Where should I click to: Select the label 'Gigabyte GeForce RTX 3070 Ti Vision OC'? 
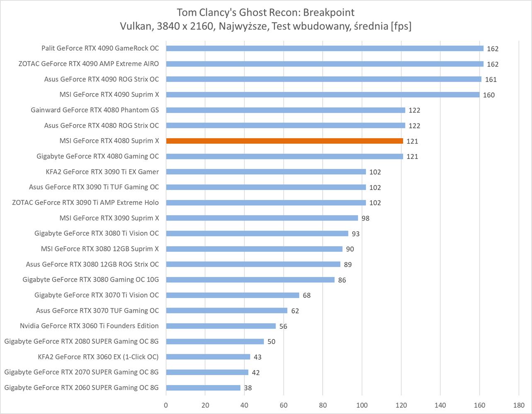(x=97, y=295)
